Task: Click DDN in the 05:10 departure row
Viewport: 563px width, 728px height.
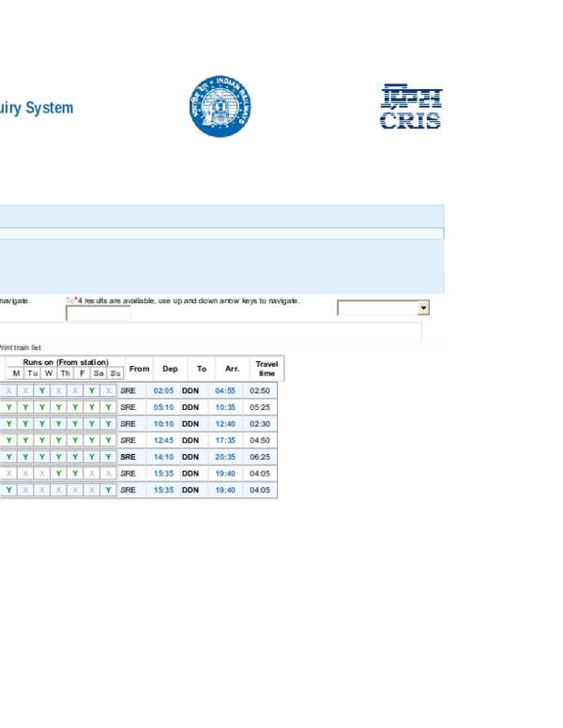Action: (x=190, y=408)
